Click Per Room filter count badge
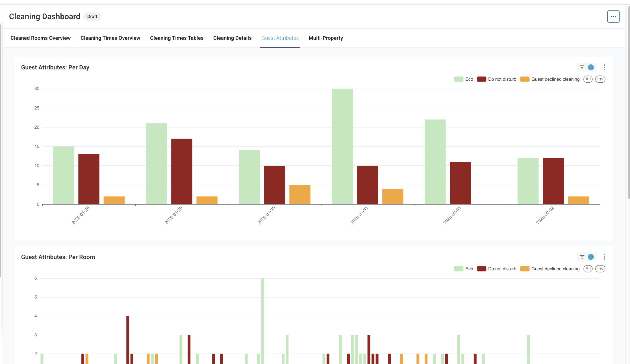 (591, 257)
